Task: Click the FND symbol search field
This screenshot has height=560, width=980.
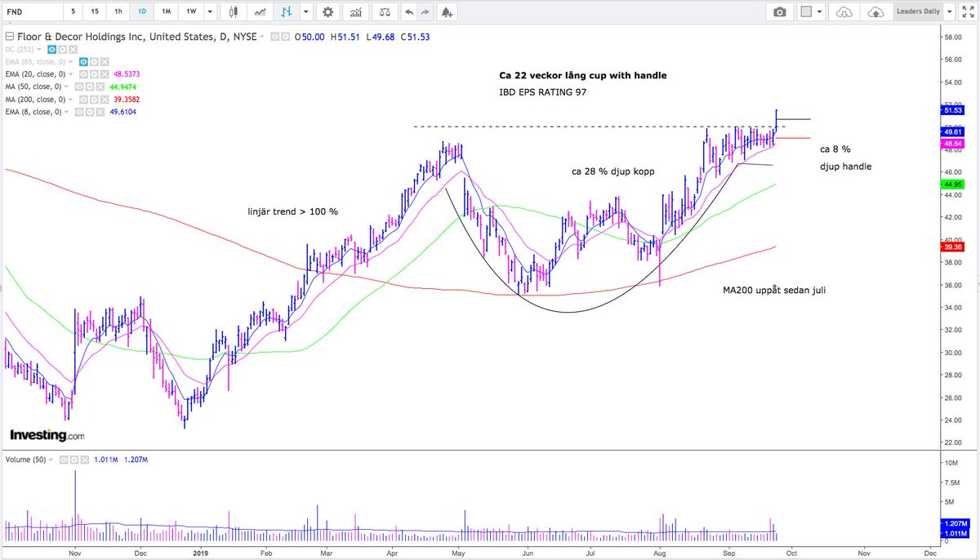Action: coord(31,12)
